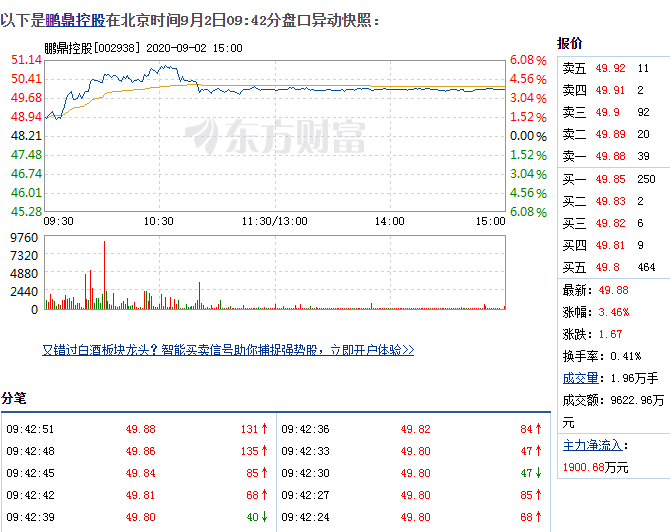Open the 白酒板块龙头 promotional account link
The image size is (670, 532).
[228, 350]
